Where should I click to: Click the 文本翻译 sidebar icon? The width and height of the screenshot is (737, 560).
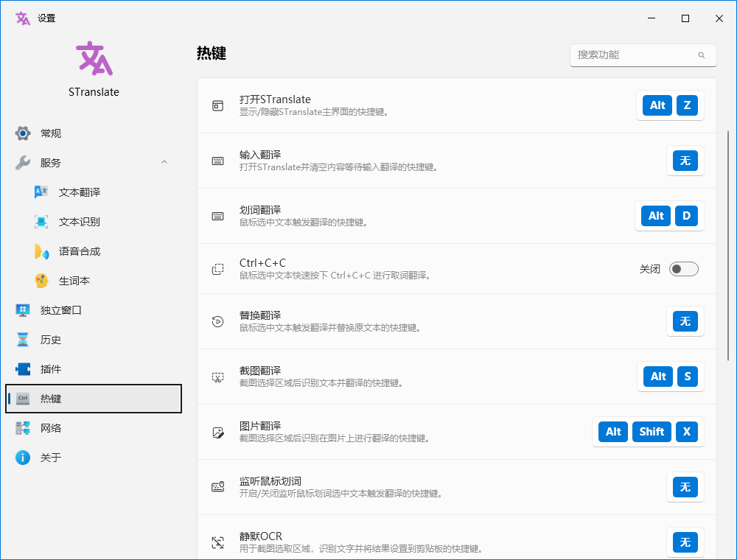[x=41, y=192]
